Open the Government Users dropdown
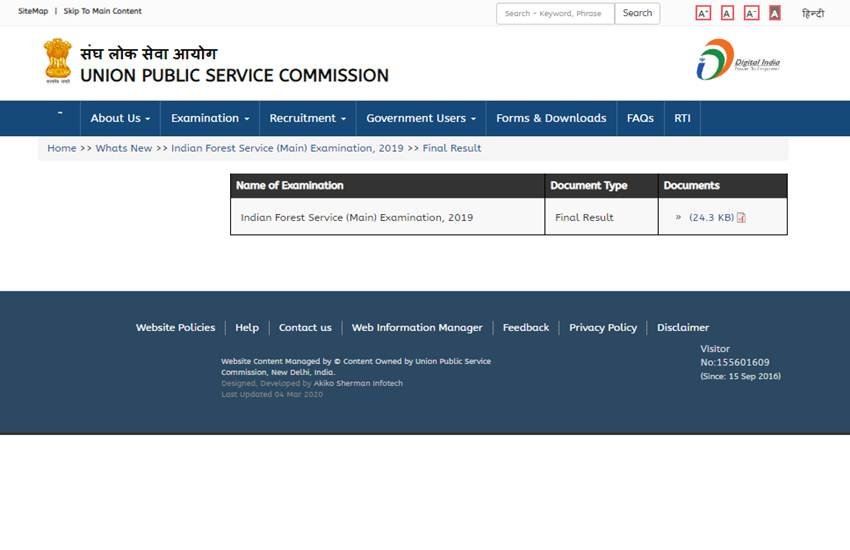The height and width of the screenshot is (550, 850). (420, 118)
